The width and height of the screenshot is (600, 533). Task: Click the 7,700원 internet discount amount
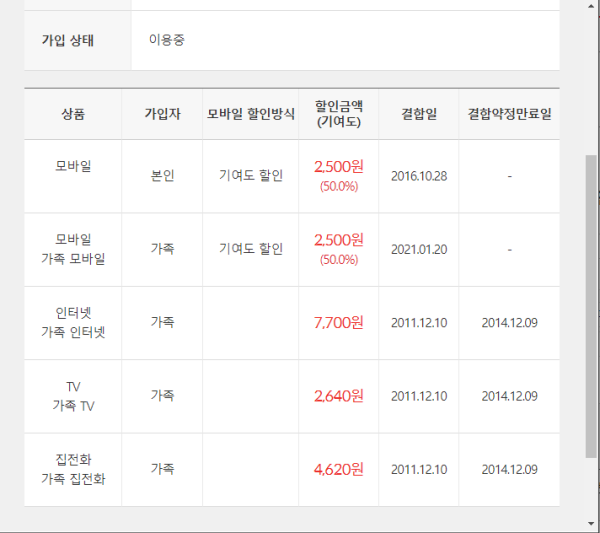[x=339, y=323]
